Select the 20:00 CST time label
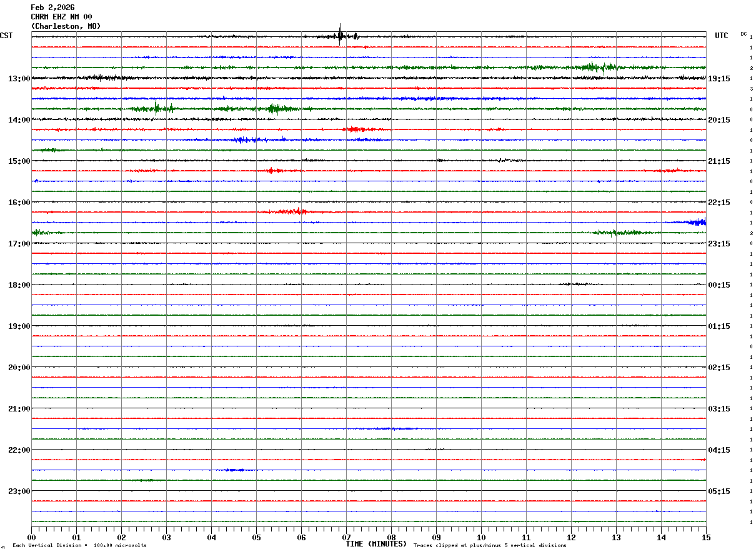 [x=19, y=368]
